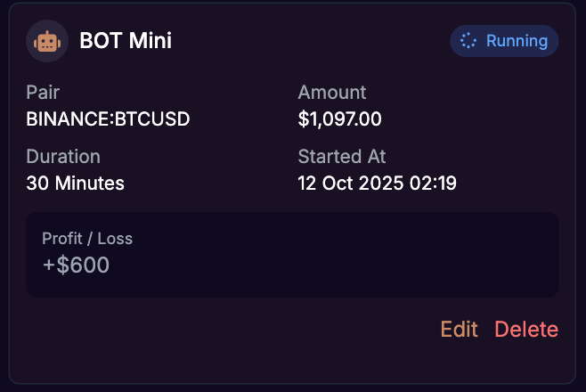586x392 pixels.
Task: Select the 30 Minutes duration value
Action: pos(76,184)
